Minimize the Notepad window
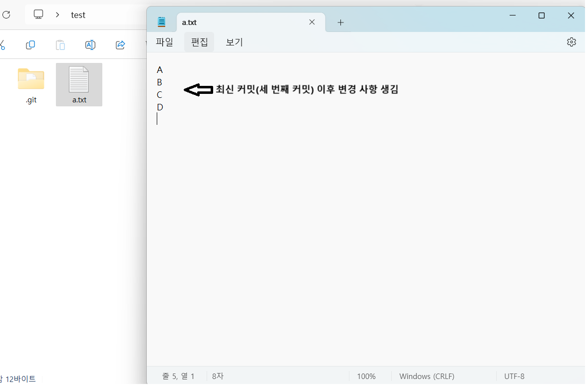588x385 pixels. (513, 15)
